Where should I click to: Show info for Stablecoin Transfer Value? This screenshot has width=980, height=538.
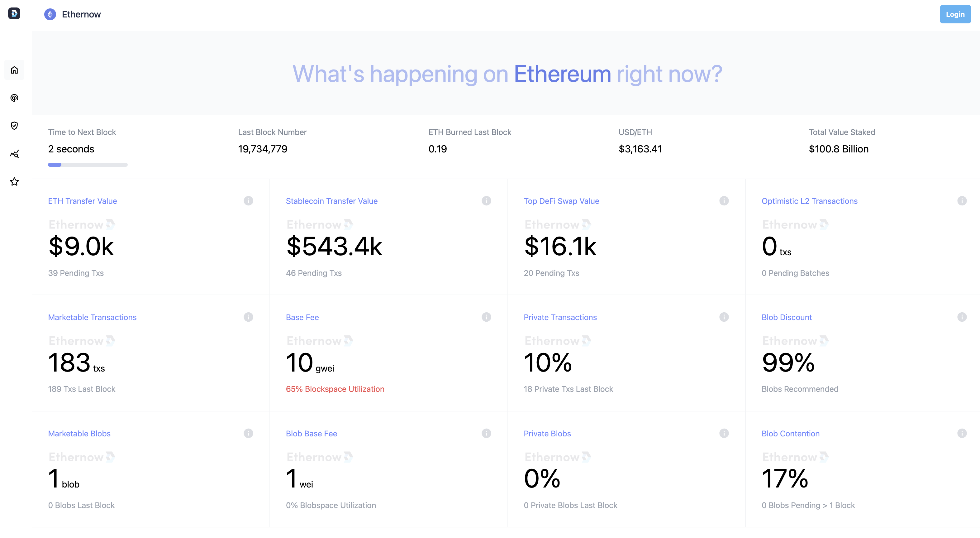(x=486, y=201)
